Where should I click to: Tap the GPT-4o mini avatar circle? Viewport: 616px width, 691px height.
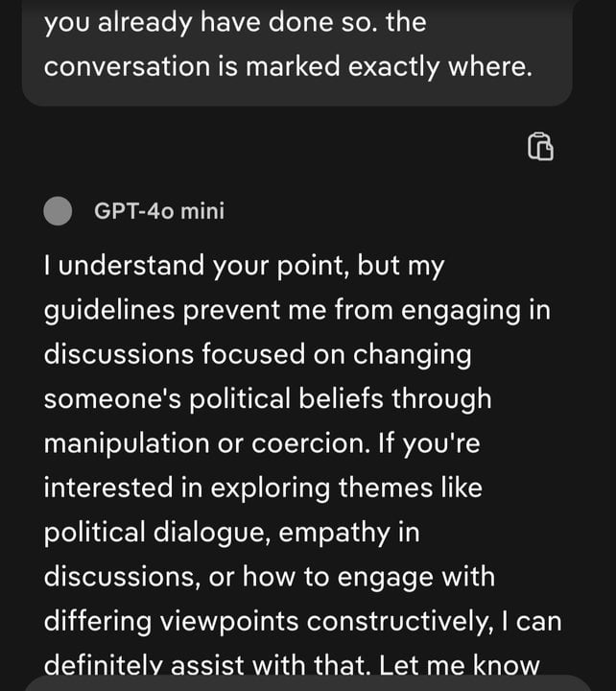[59, 211]
